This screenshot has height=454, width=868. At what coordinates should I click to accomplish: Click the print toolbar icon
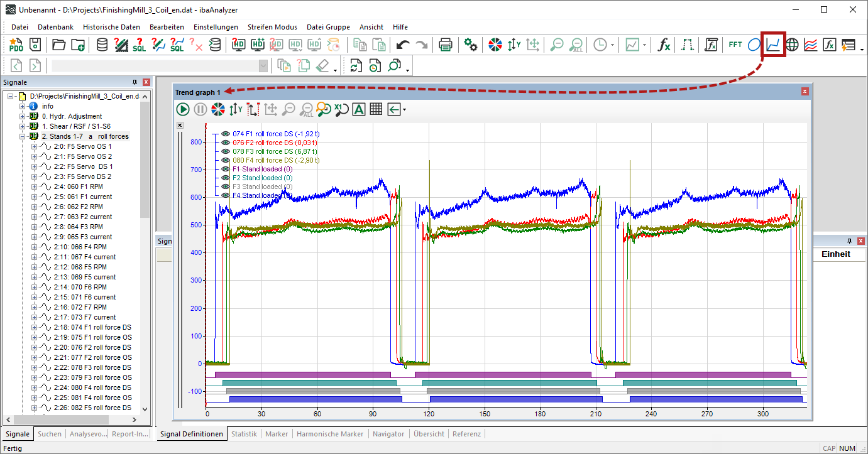pos(446,45)
